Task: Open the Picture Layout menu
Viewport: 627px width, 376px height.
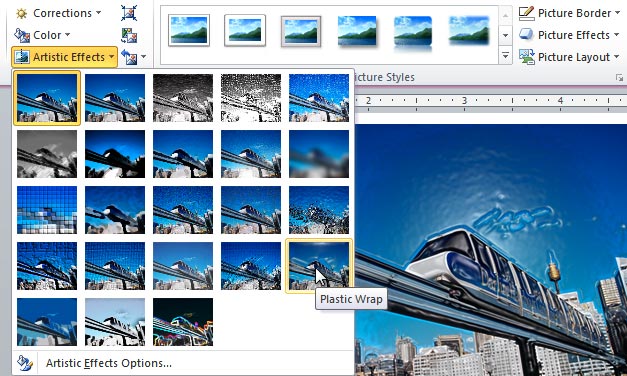Action: (x=569, y=57)
